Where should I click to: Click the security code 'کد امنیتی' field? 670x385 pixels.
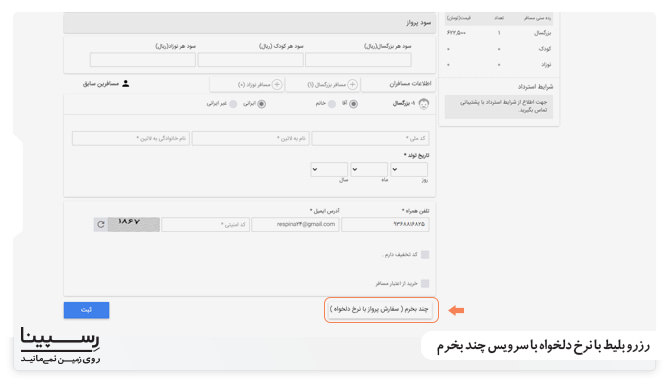[206, 224]
